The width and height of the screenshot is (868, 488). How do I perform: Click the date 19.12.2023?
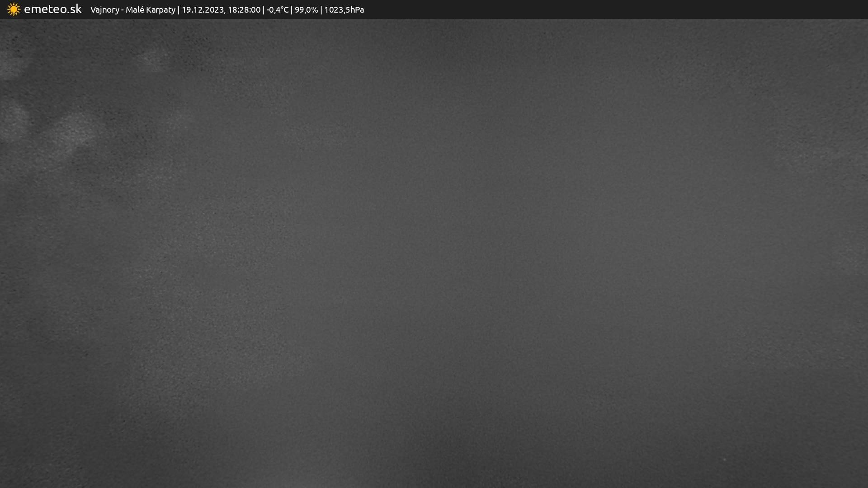[x=202, y=10]
